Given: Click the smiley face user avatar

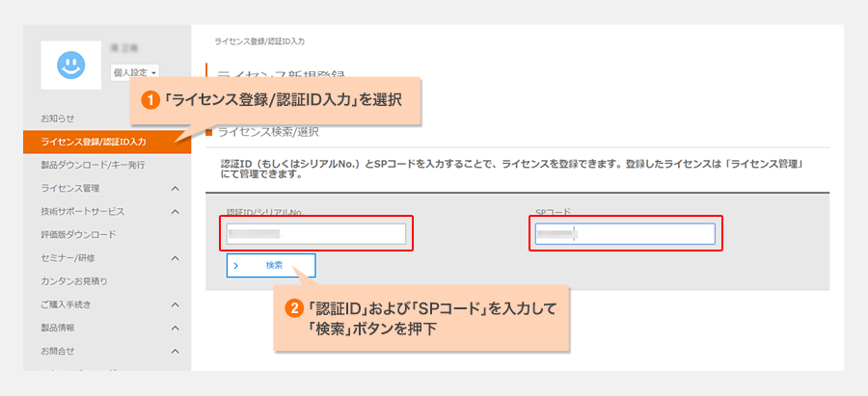Looking at the screenshot, I should tap(71, 66).
